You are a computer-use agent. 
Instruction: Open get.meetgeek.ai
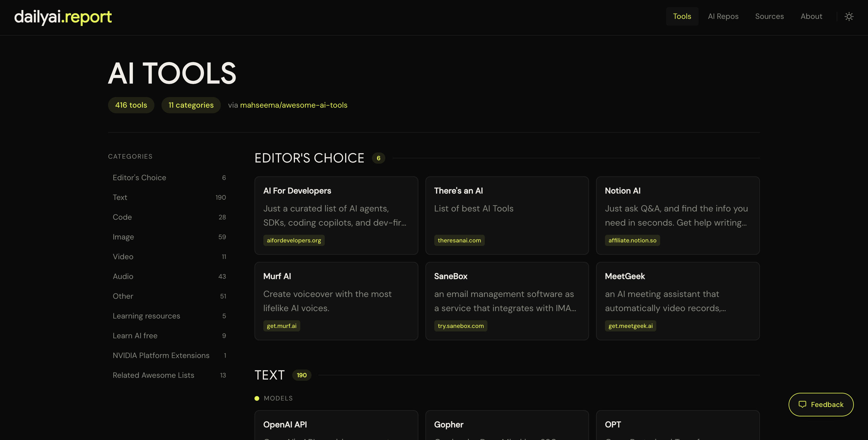tap(630, 326)
